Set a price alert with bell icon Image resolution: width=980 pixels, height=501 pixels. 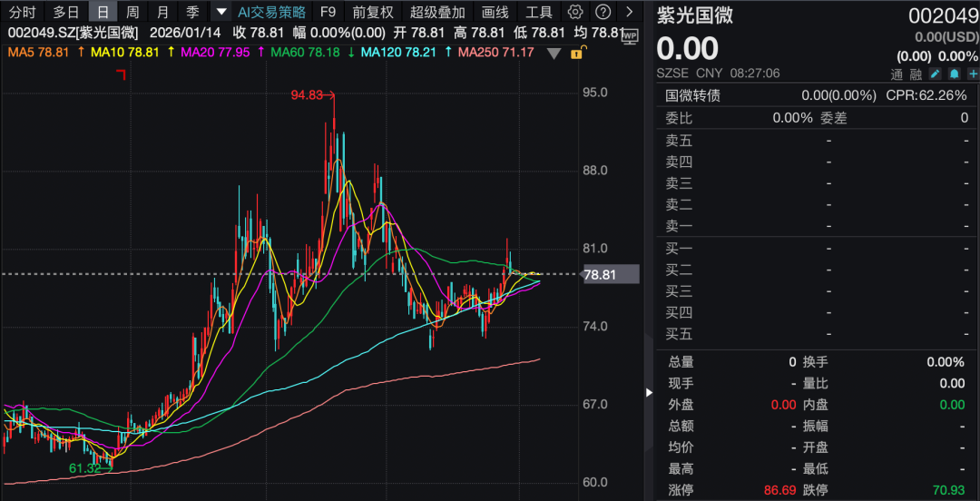pyautogui.click(x=954, y=74)
